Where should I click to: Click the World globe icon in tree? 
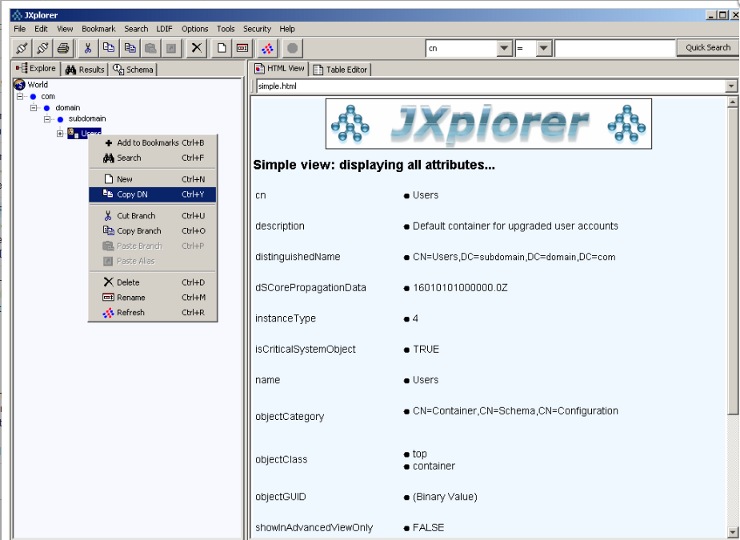coord(19,84)
